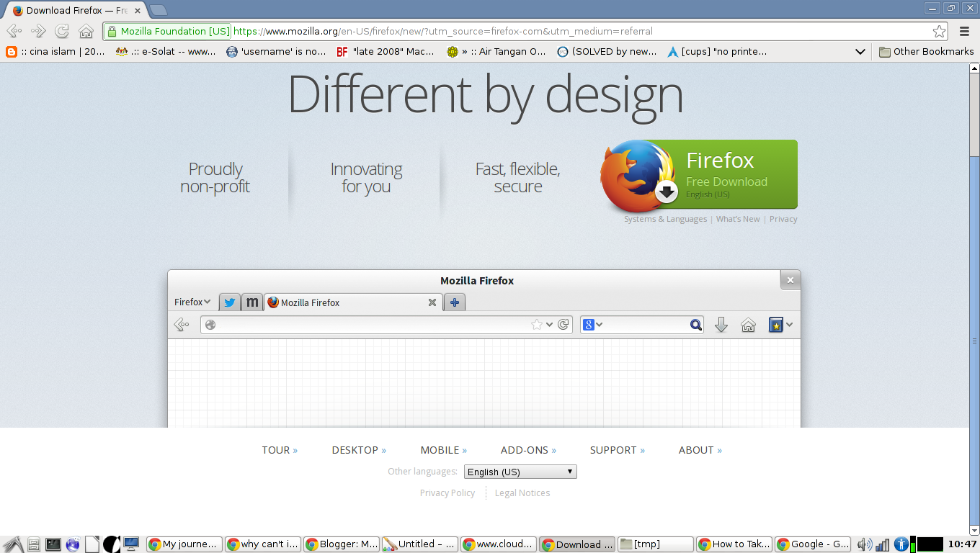This screenshot has height=553, width=980.
Task: Open the globe web browser taskbar icon
Action: [73, 544]
